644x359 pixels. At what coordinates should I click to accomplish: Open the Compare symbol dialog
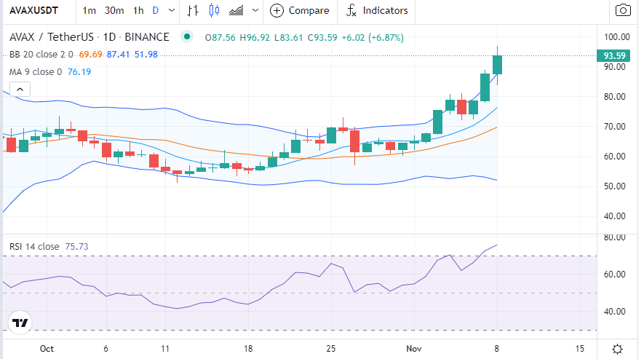pos(300,10)
